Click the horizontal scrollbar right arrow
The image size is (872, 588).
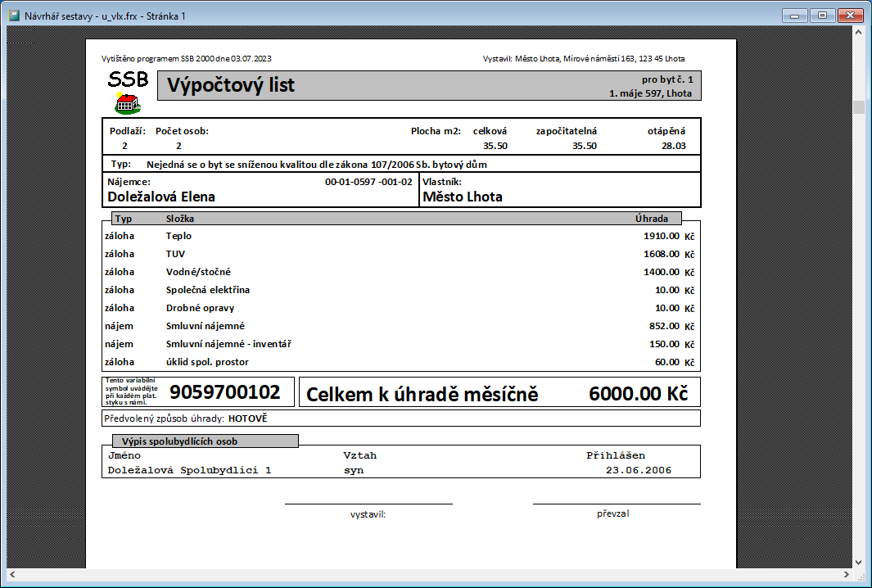click(845, 576)
